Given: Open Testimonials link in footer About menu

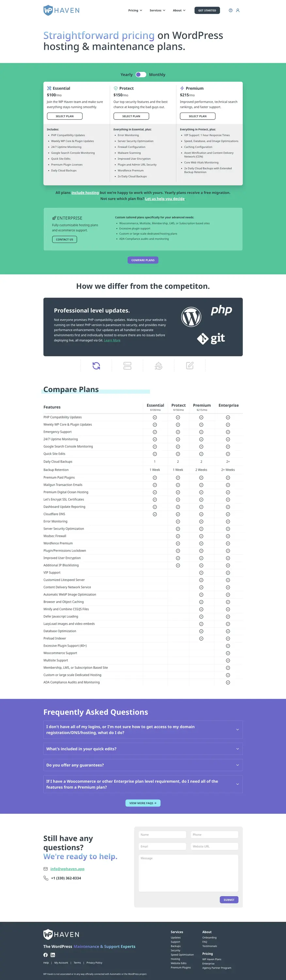Looking at the screenshot, I should pos(210,946).
